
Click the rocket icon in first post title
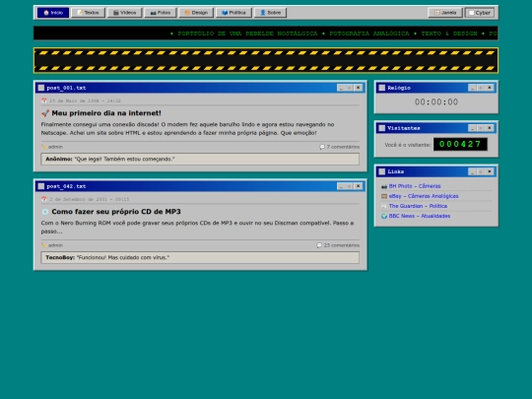(45, 113)
